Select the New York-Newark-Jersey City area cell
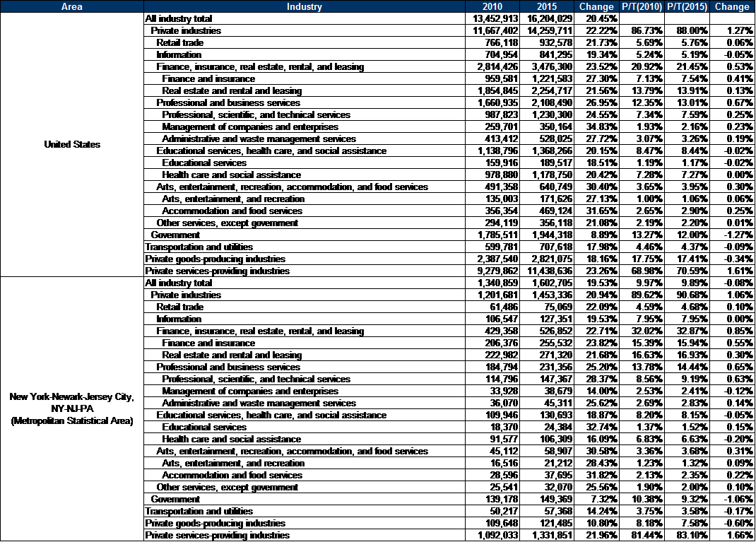Image resolution: width=756 pixels, height=542 pixels. [72, 409]
